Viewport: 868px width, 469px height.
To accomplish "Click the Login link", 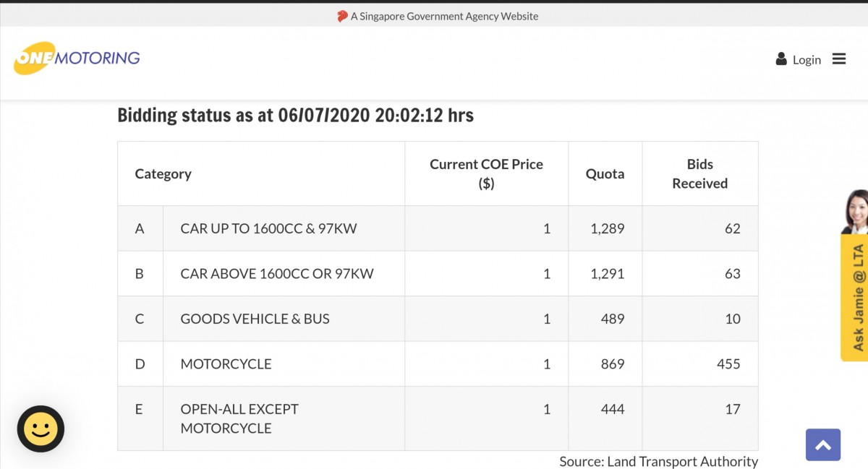I will pyautogui.click(x=807, y=60).
